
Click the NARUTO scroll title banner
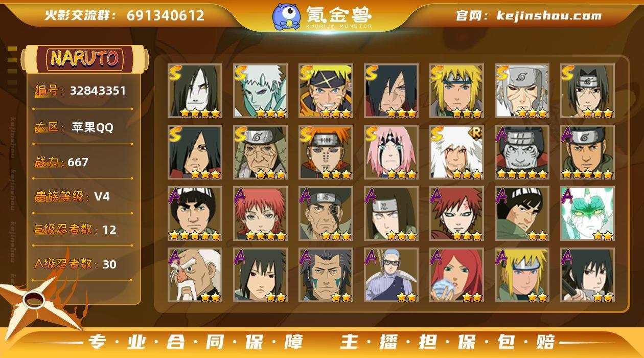tap(84, 58)
